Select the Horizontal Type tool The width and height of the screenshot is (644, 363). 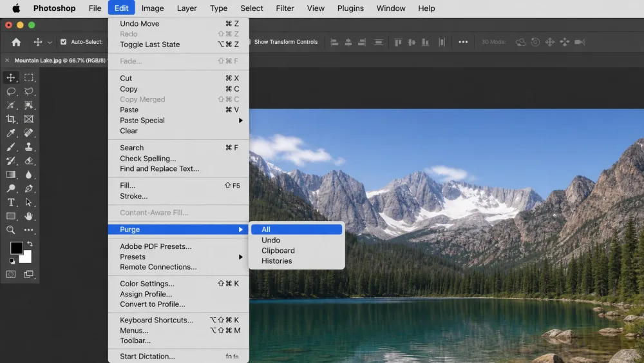click(x=11, y=202)
